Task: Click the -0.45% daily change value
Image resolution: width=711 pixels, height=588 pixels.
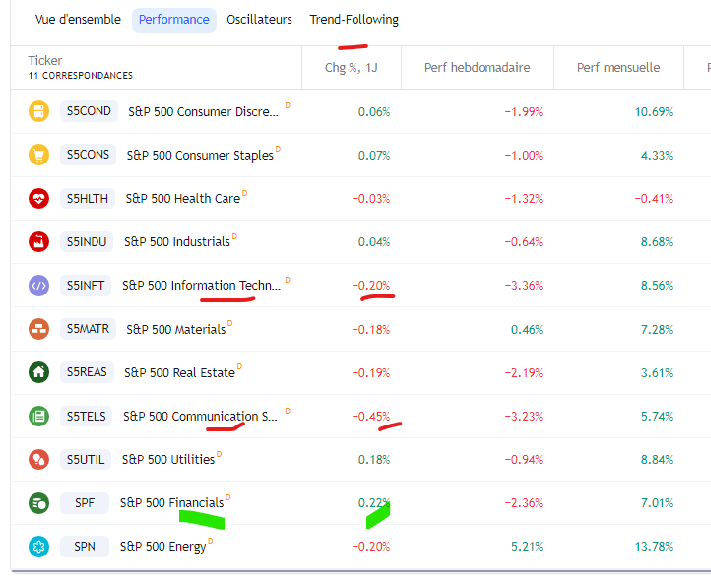Action: coord(371,417)
